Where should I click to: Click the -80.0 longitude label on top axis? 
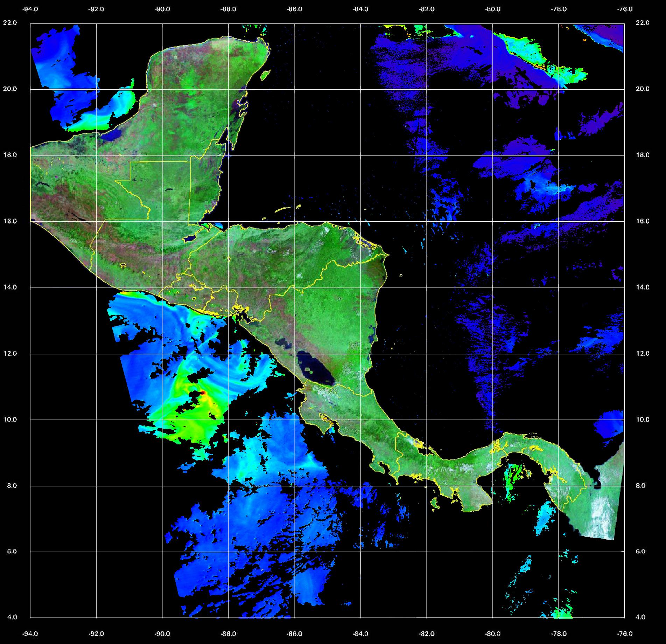coord(493,9)
